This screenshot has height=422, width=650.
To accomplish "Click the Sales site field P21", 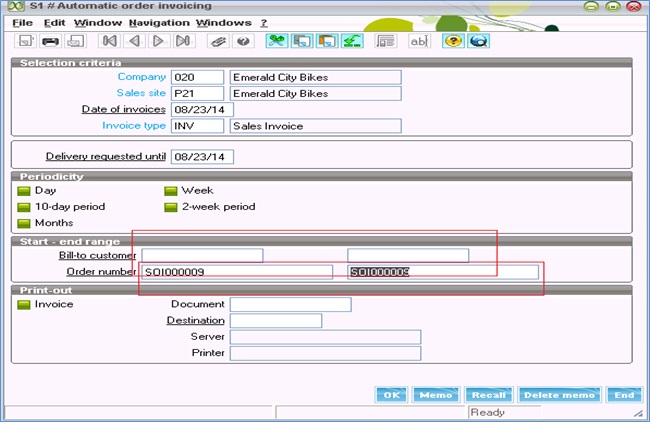I will [197, 94].
